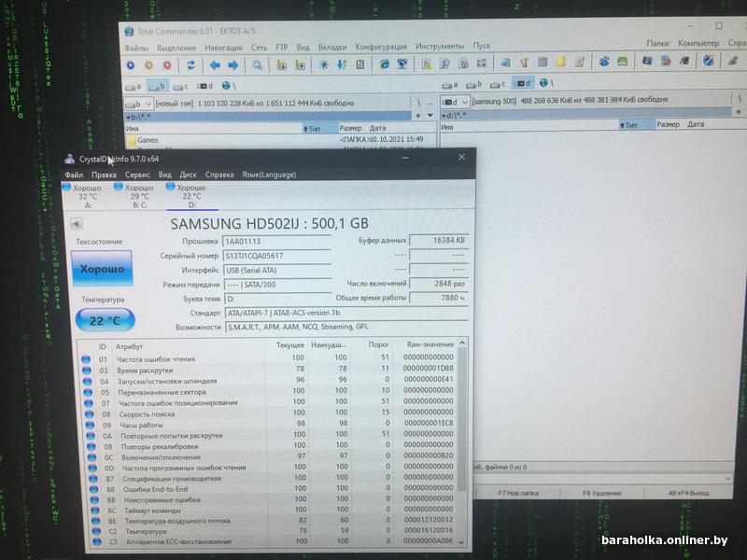This screenshot has width=747, height=560.
Task: Sort right panel by Дата column
Action: 696,124
